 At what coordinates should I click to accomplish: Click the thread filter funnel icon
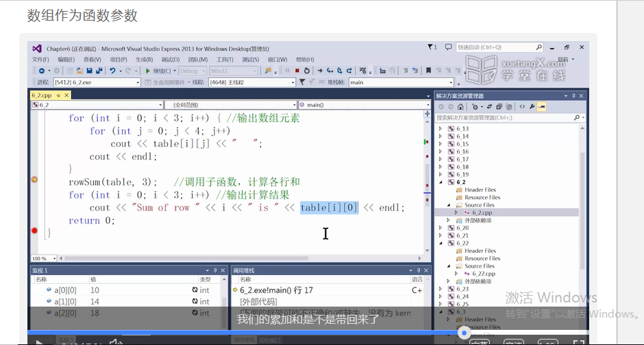pyautogui.click(x=302, y=82)
